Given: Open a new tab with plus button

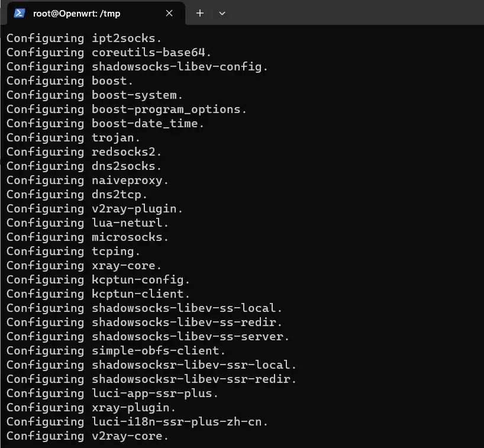Looking at the screenshot, I should [x=200, y=13].
